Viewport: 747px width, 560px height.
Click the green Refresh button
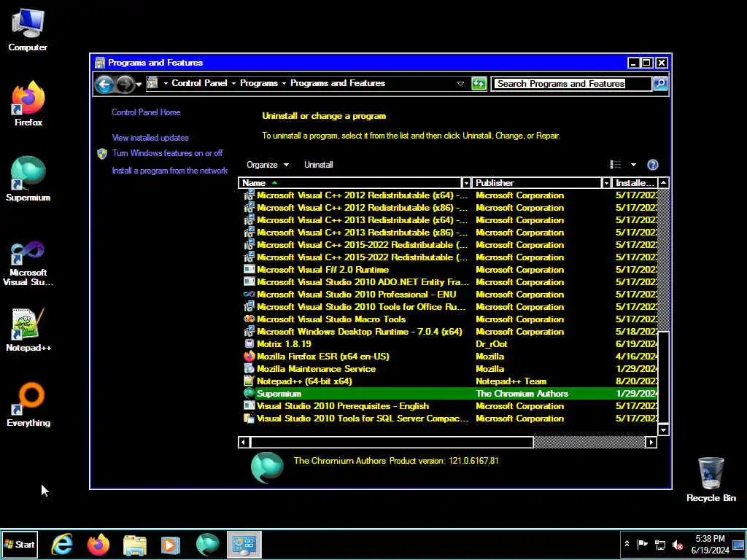coord(479,84)
